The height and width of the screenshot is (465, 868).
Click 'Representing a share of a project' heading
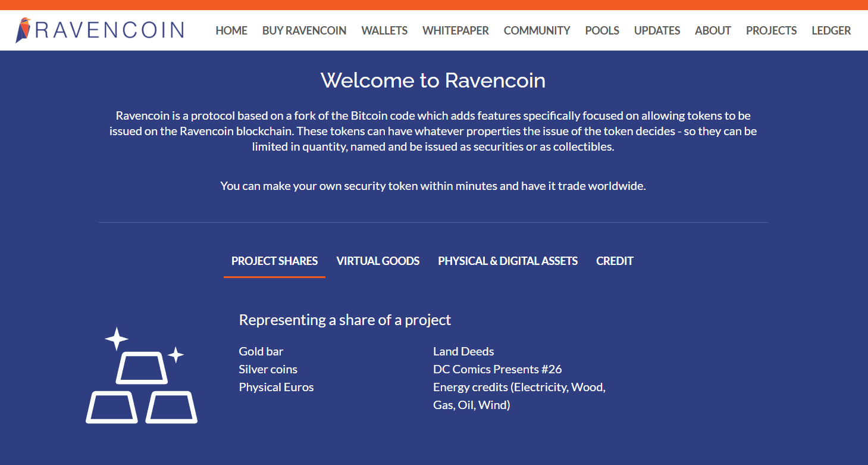click(x=345, y=320)
